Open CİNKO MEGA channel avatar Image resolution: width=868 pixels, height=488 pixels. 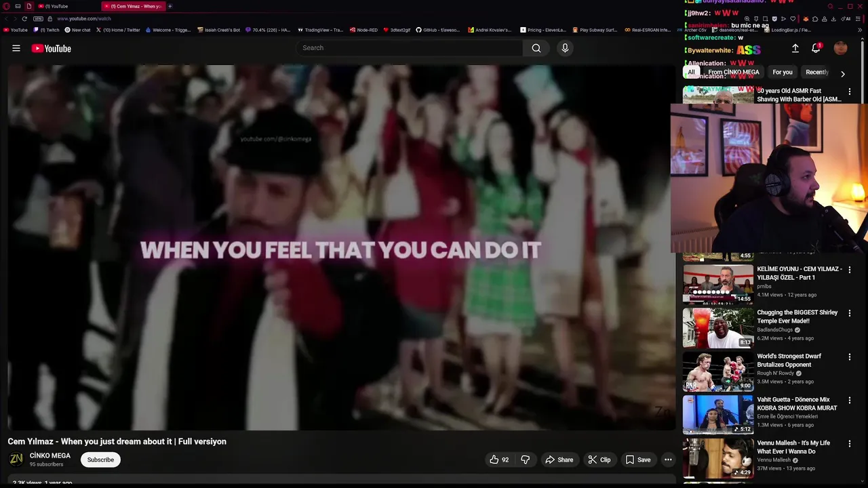16,460
